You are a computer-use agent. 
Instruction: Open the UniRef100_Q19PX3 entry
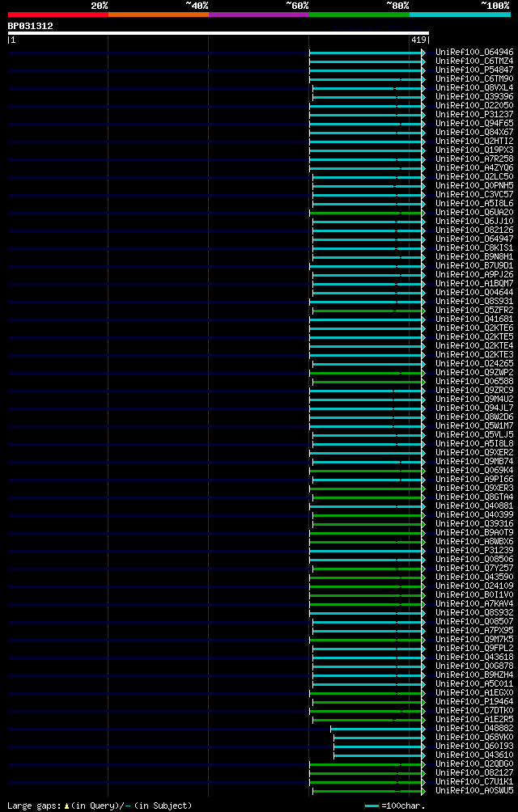(474, 150)
